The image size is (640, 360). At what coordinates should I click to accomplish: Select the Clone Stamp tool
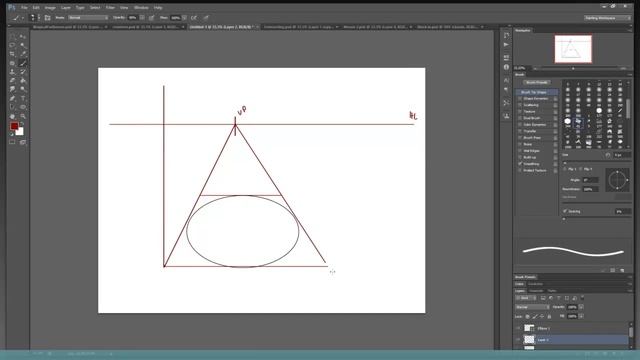click(12, 72)
